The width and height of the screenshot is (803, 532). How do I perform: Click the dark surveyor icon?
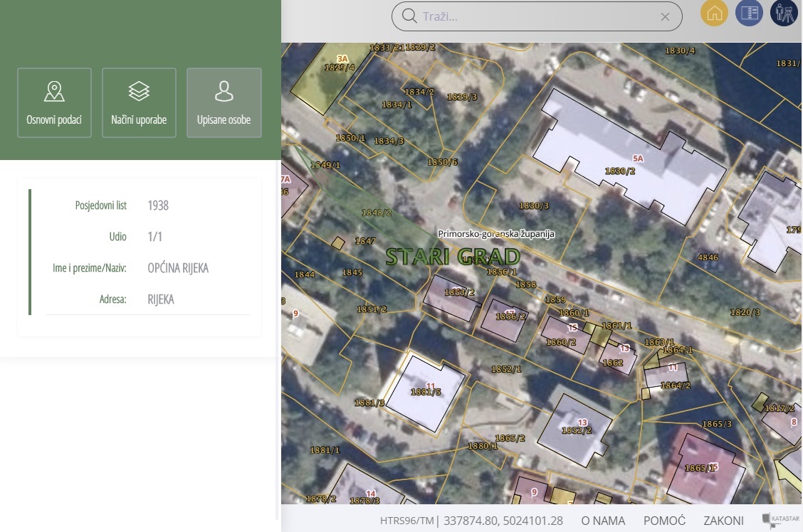point(784,14)
